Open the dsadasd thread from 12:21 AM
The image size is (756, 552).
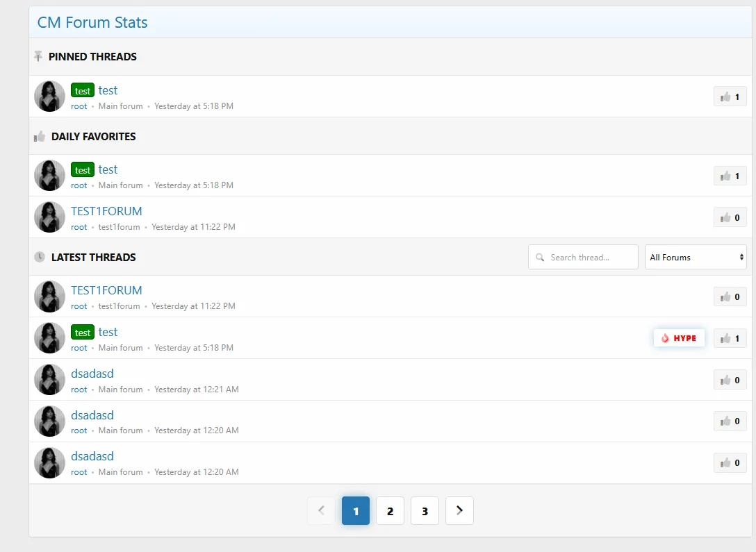point(92,374)
